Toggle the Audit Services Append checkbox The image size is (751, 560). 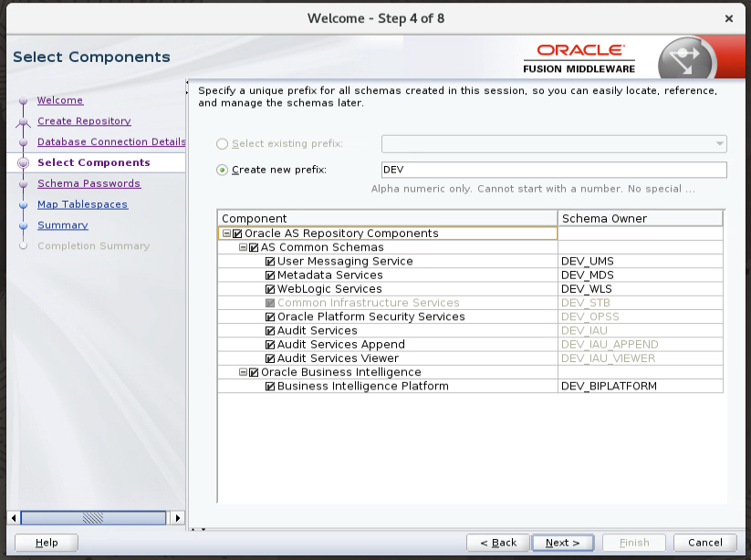coord(270,345)
